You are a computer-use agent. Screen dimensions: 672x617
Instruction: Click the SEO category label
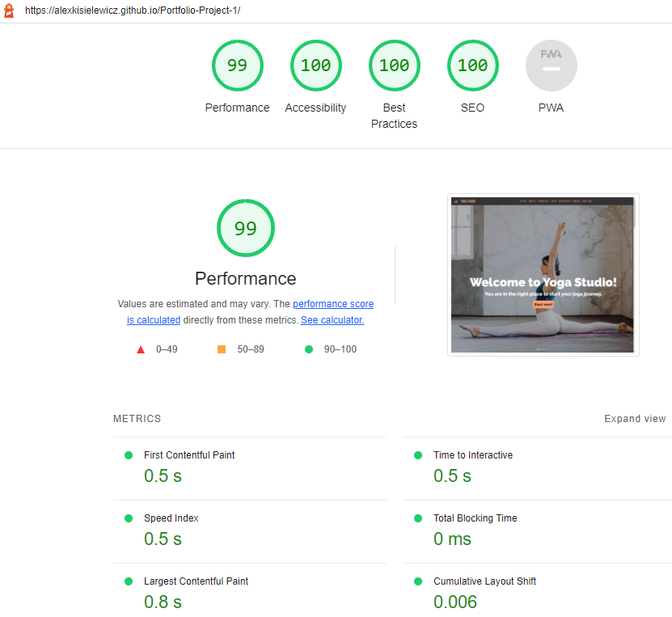point(473,108)
